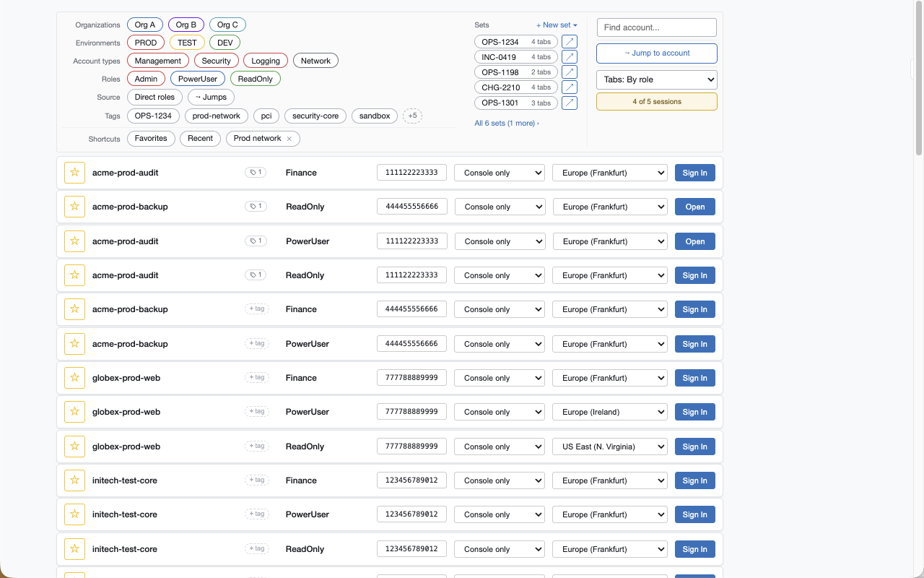This screenshot has width=924, height=578.
Task: Click the Jump to account button
Action: point(657,53)
